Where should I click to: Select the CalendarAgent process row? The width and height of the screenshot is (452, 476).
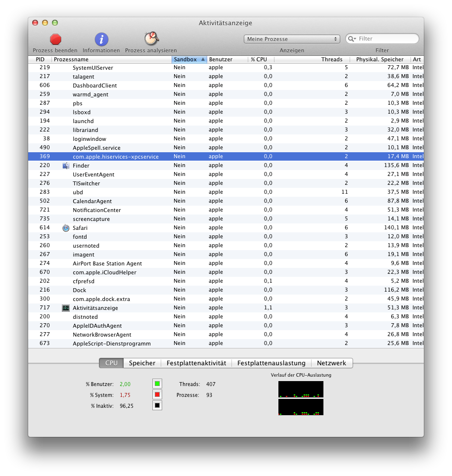coord(226,201)
